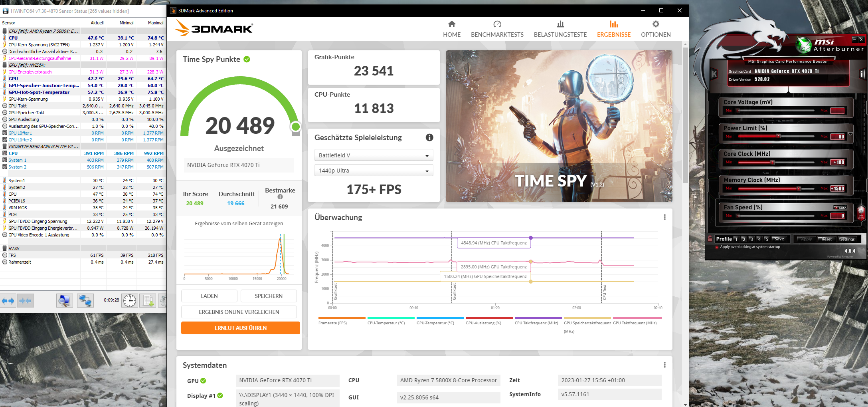Toggle the Framerate (FPS) chart legend

point(342,321)
